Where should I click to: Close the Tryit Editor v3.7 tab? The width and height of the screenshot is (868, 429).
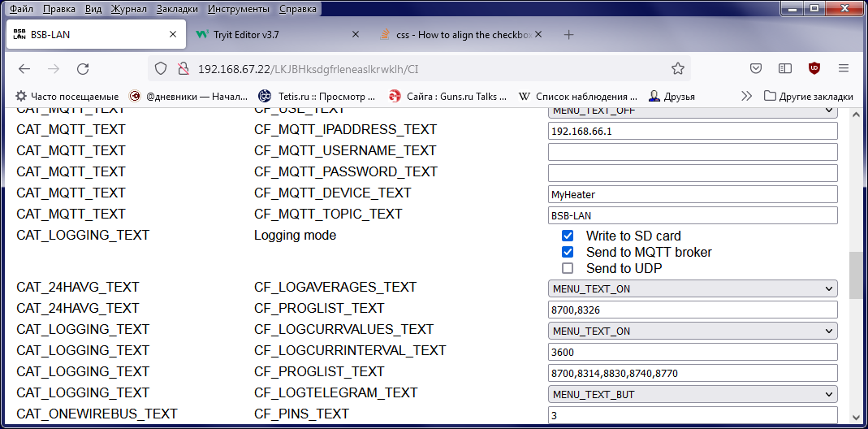coord(356,34)
